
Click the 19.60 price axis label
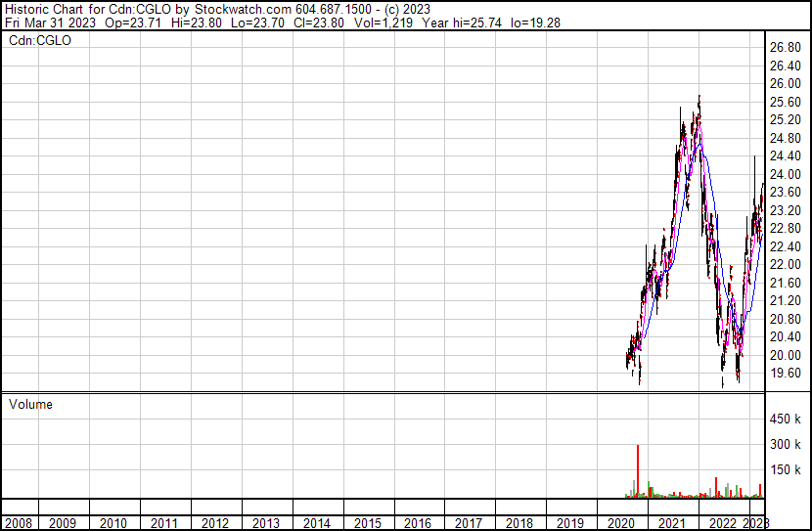click(x=786, y=374)
